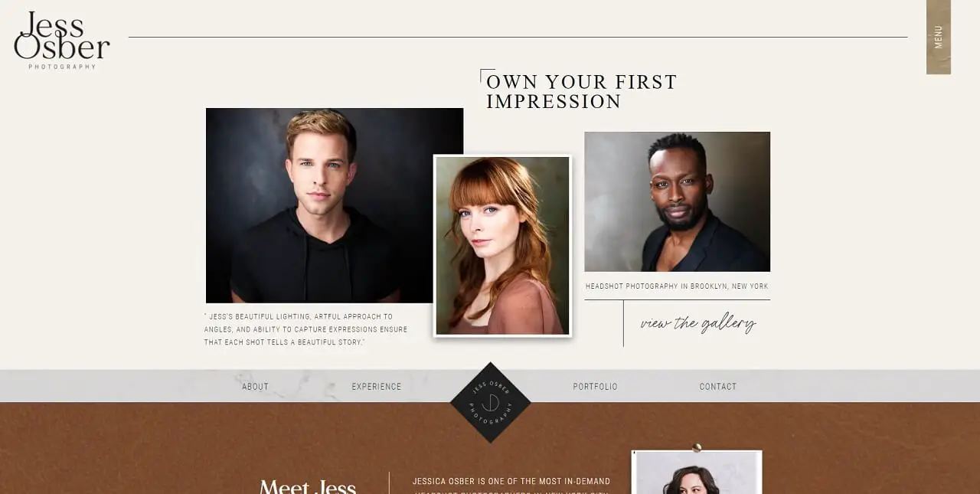Go to the ABOUT section
The image size is (980, 494).
255,387
